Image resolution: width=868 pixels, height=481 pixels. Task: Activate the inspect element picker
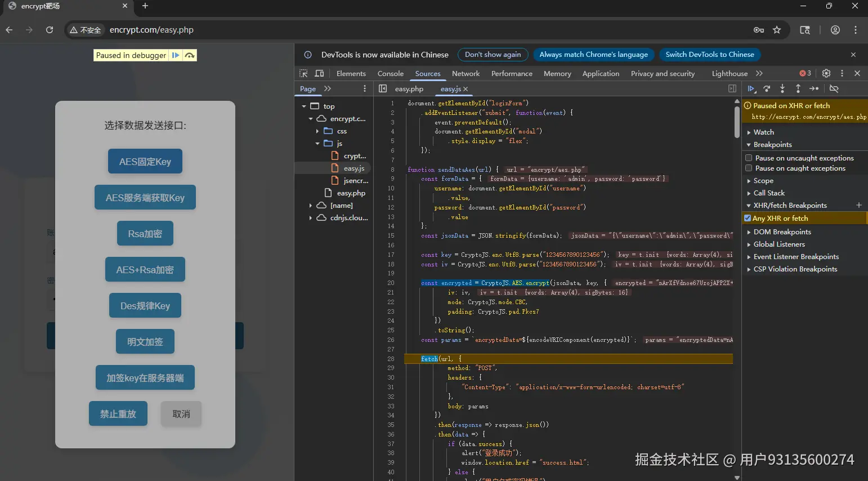304,73
